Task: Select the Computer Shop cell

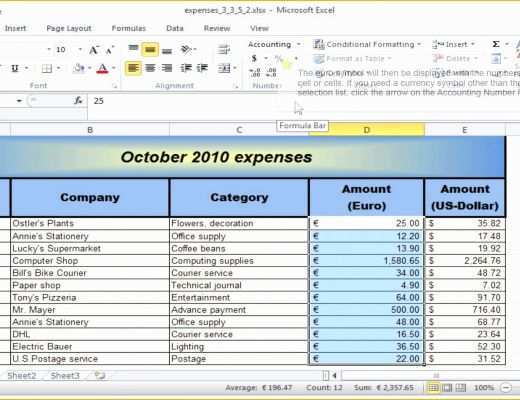Action: tap(90, 261)
